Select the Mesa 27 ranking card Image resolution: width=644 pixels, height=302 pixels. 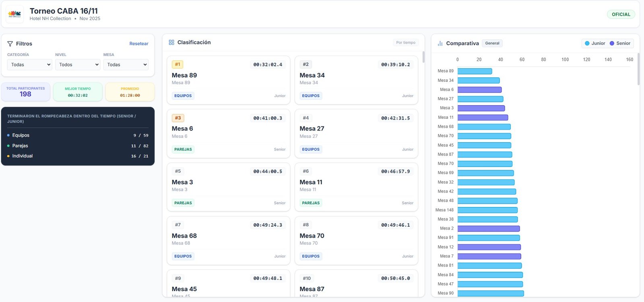[356, 133]
